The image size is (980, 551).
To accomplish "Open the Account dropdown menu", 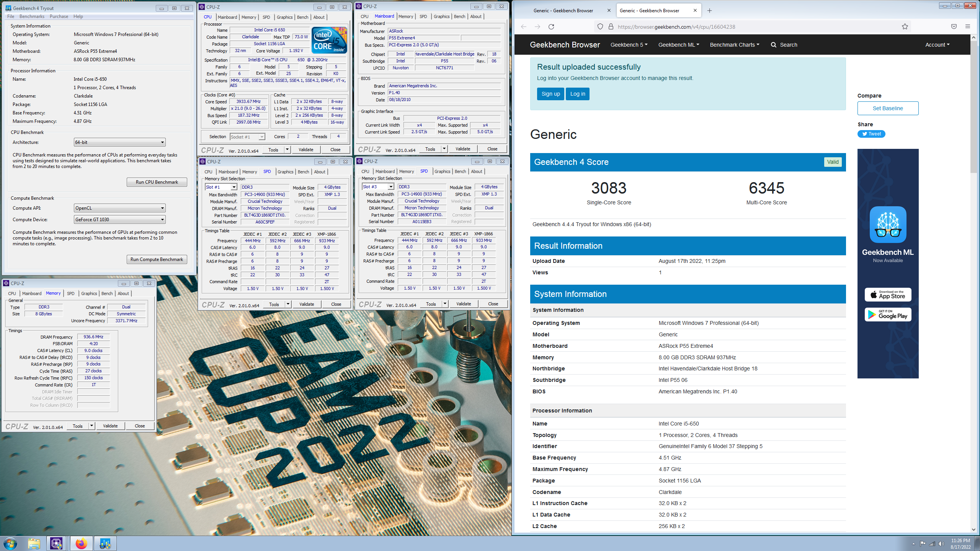I will (938, 45).
